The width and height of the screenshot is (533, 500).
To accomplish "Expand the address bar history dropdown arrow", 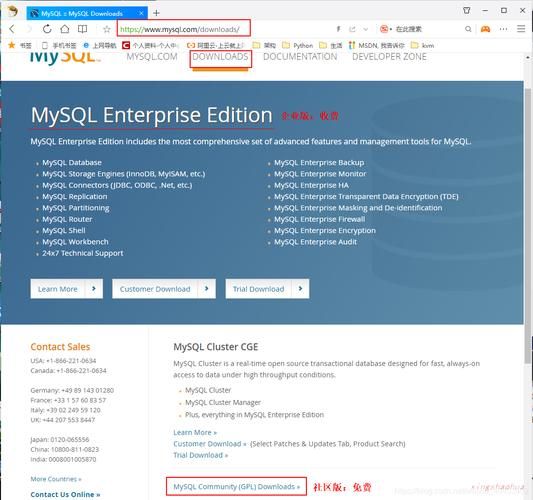I will click(x=366, y=29).
